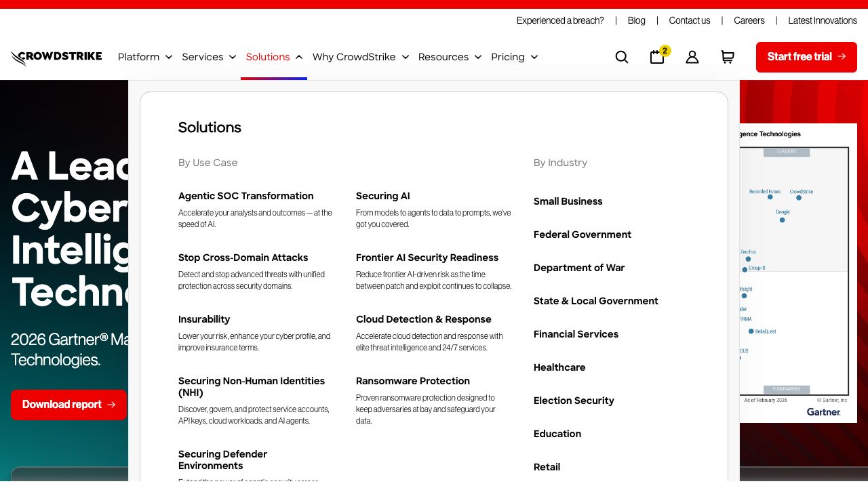Open Retail industry link

tap(547, 467)
